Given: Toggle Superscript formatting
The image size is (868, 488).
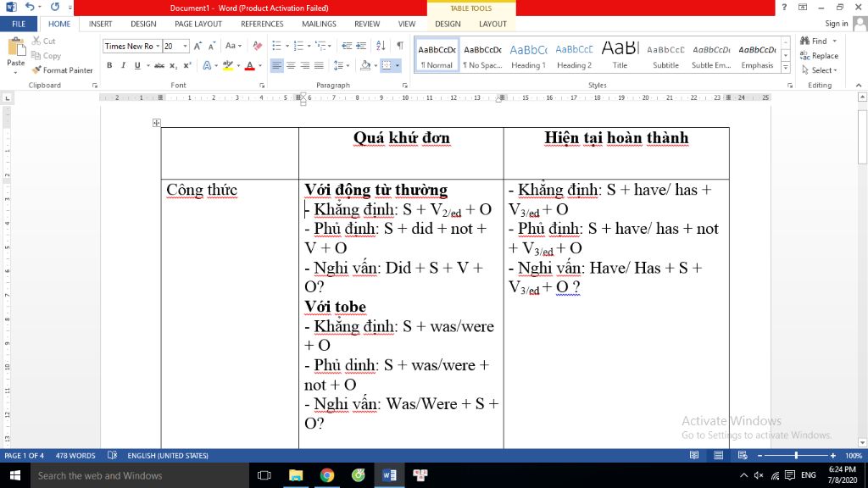Looking at the screenshot, I should point(187,65).
